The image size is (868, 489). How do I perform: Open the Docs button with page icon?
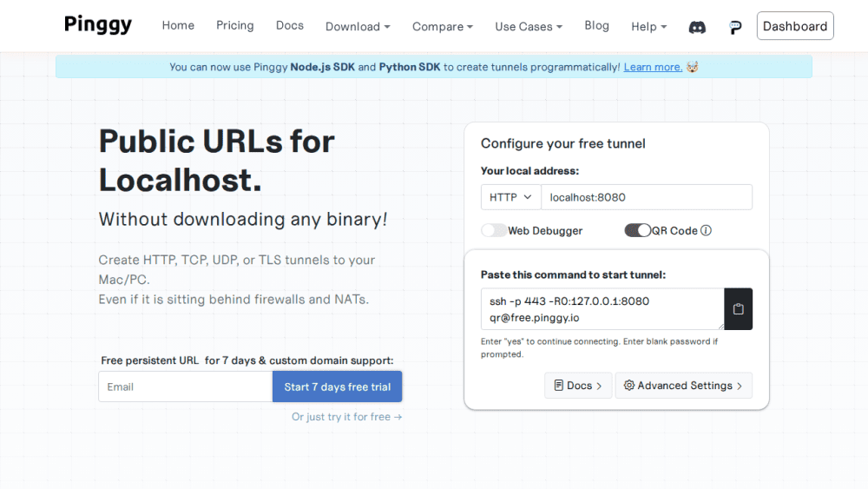click(x=578, y=386)
